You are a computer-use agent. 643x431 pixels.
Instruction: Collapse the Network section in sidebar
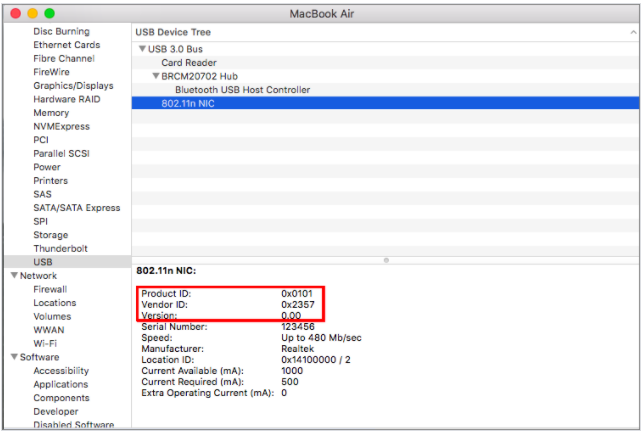point(14,275)
